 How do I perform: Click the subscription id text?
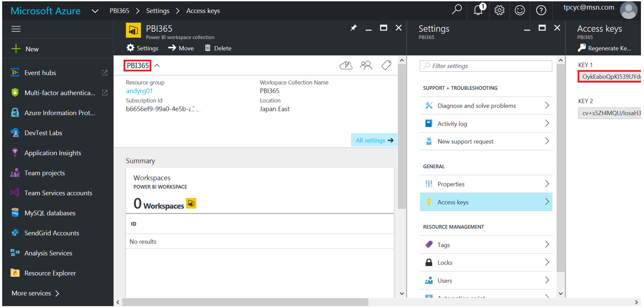tap(164, 109)
